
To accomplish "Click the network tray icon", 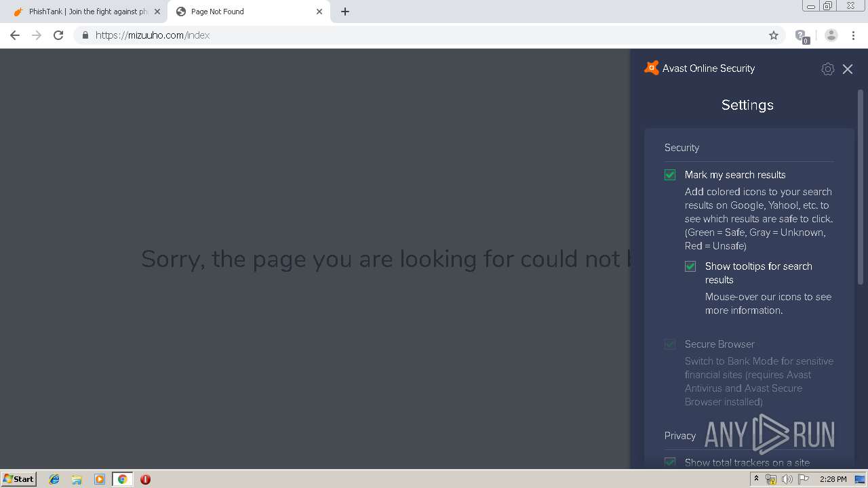I will pyautogui.click(x=771, y=479).
